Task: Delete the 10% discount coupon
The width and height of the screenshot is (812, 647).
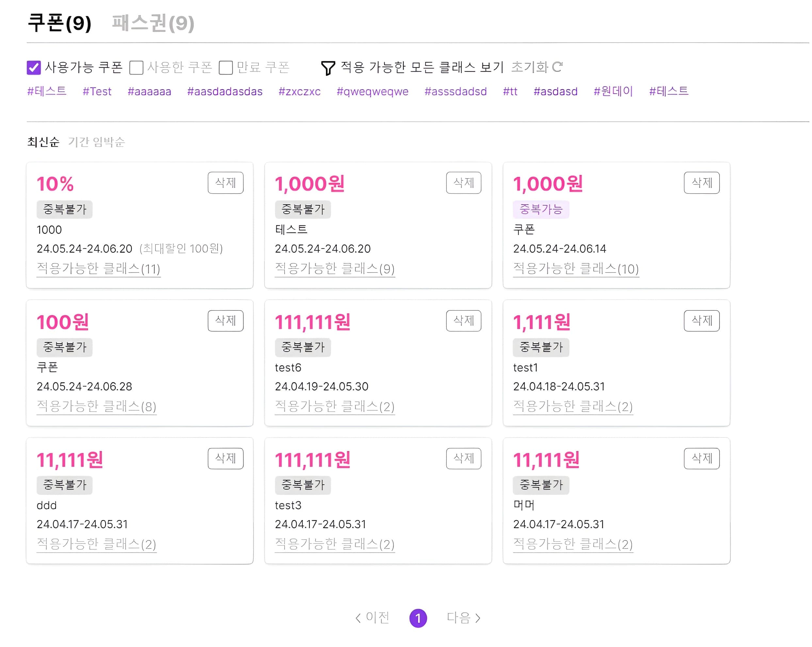Action: [225, 183]
